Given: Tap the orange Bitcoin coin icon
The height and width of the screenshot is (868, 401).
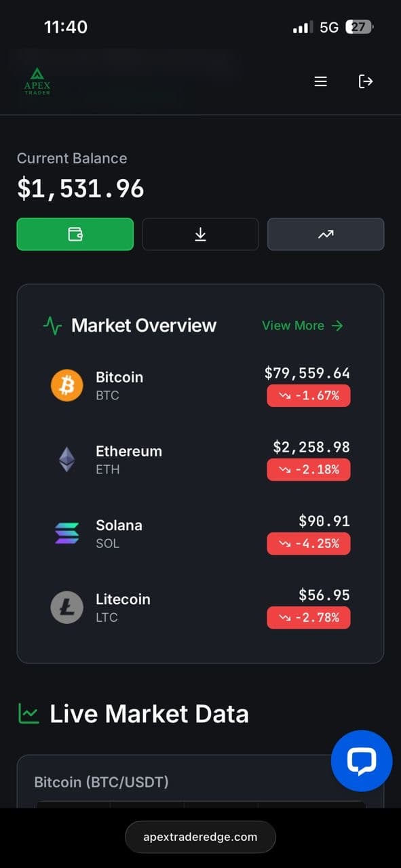Looking at the screenshot, I should point(67,386).
